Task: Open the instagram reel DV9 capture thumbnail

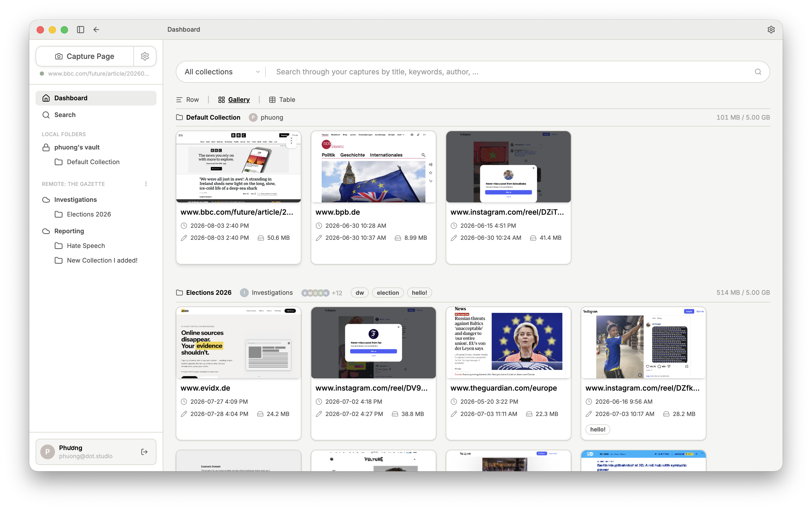Action: 373,343
